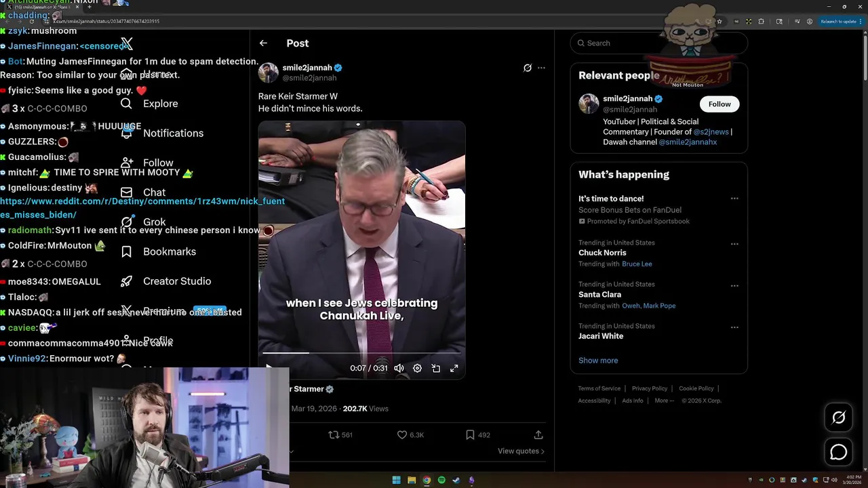Bookmark this page with the star icon
Viewport: 868px width, 488px height.
pos(719,21)
